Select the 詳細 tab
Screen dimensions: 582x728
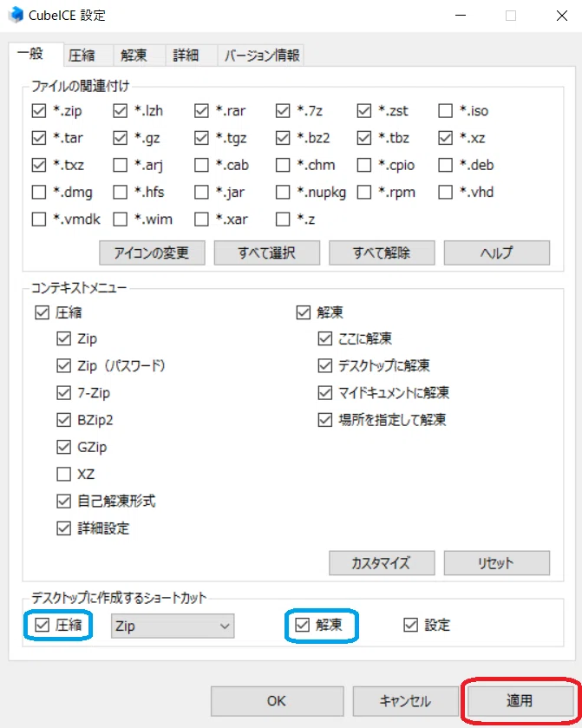pos(186,56)
